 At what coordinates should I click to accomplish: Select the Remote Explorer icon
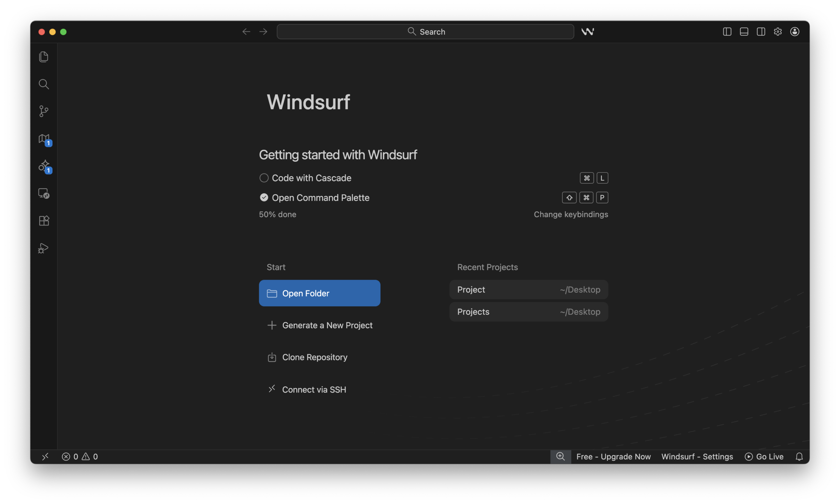point(44,193)
